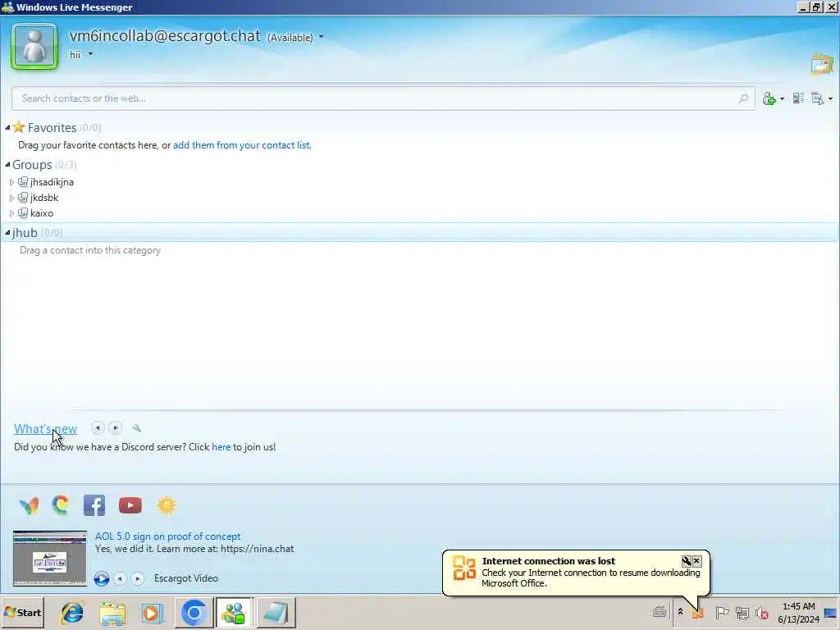Click the search magnifier icon
Viewport: 840px width, 630px height.
click(x=743, y=98)
